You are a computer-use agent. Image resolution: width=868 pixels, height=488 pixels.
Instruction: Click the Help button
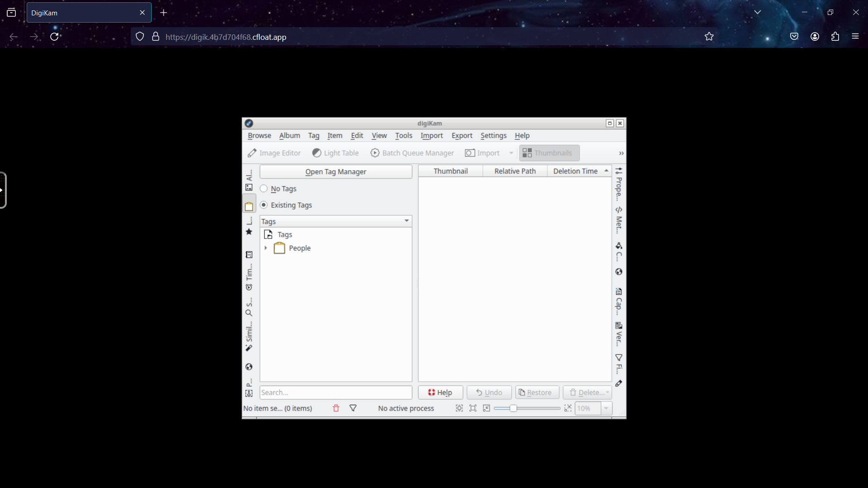pyautogui.click(x=440, y=392)
